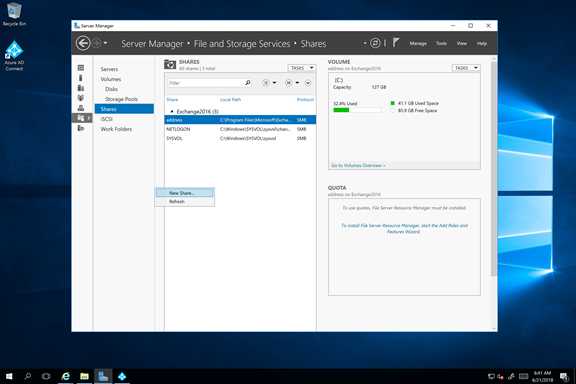Click the Refresh icon in header bar

(375, 43)
